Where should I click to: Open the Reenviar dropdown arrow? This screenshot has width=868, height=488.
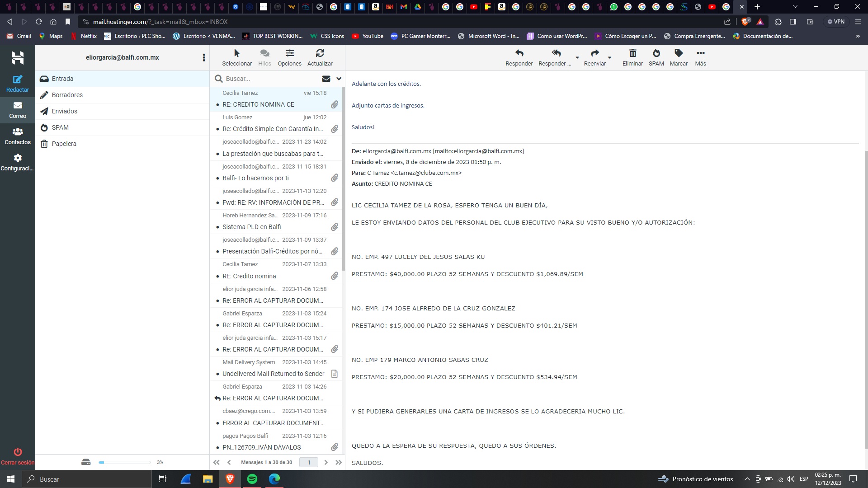tap(609, 58)
